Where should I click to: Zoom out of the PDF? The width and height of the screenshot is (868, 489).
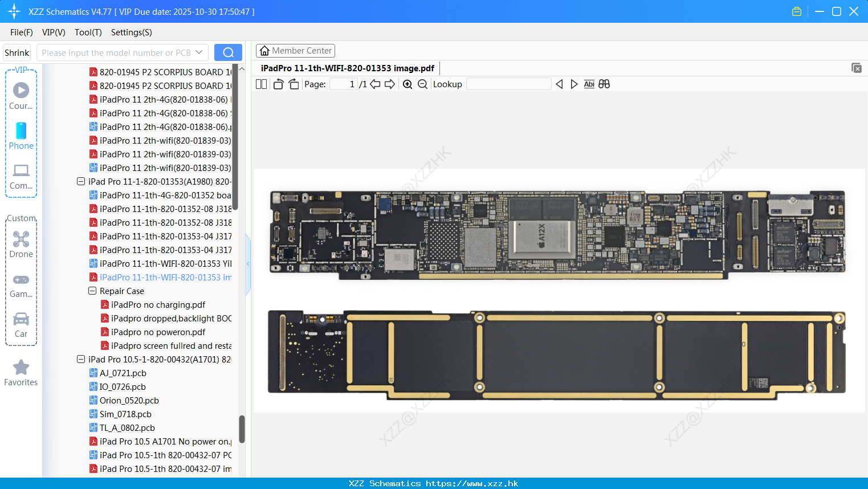[x=422, y=84]
